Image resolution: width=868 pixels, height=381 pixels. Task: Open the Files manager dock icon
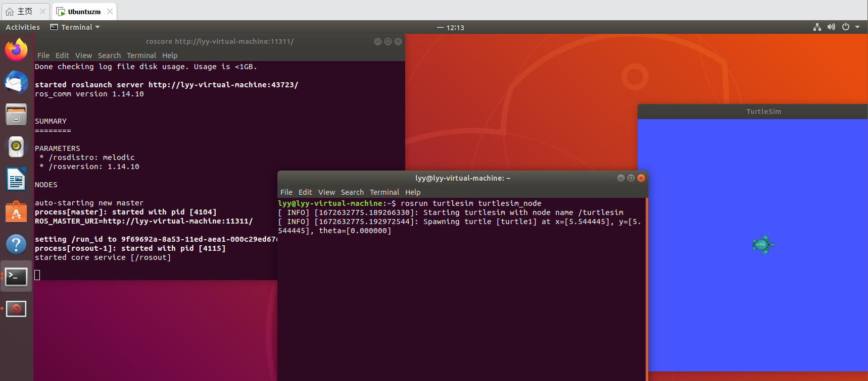point(16,115)
